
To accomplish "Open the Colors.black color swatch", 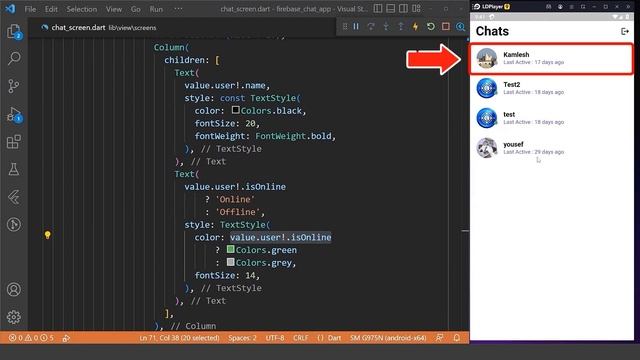I will (236, 110).
